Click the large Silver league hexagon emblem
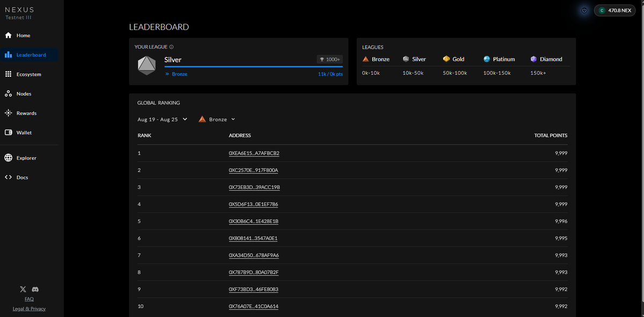The image size is (644, 317). click(x=147, y=65)
